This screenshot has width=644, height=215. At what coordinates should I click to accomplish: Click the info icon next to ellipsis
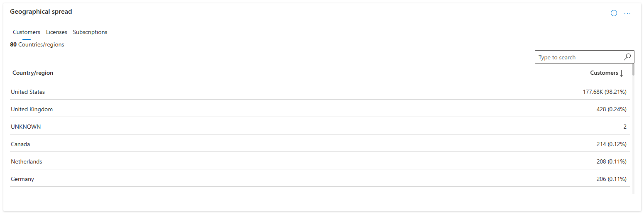click(614, 13)
